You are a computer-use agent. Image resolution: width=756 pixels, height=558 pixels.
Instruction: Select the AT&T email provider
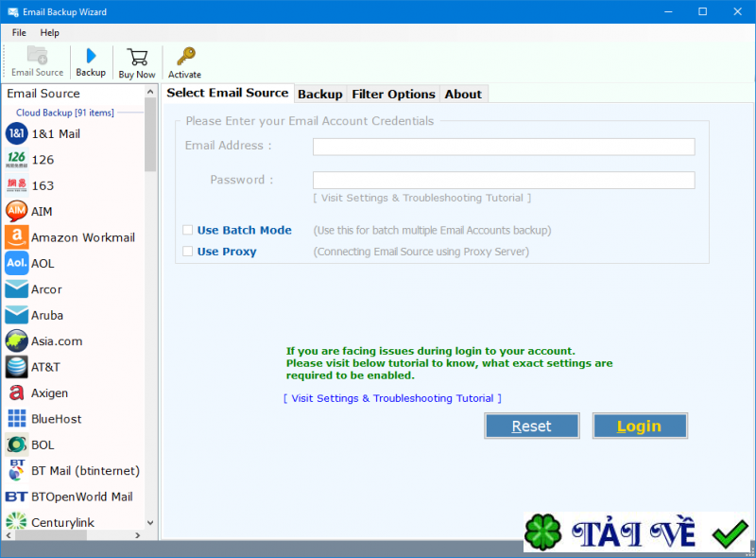(47, 367)
